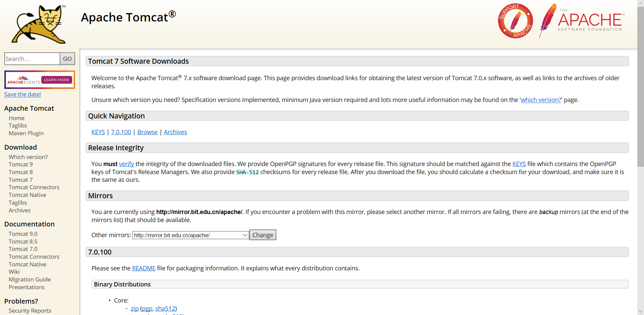Viewport: 644px width, 315px height.
Task: Click the Apache Software Foundation feather logo
Action: tap(582, 20)
